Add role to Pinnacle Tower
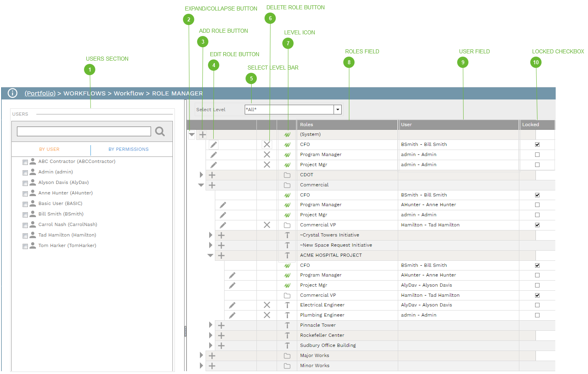 click(x=221, y=325)
